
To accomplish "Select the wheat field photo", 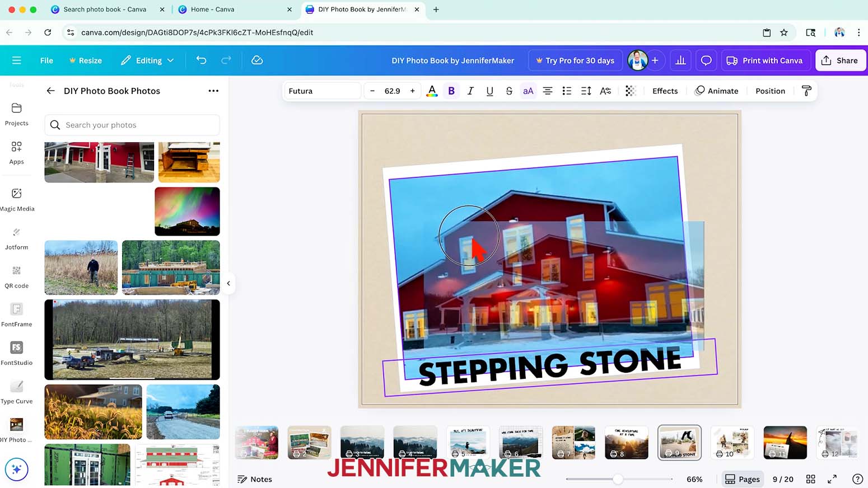I will point(93,412).
